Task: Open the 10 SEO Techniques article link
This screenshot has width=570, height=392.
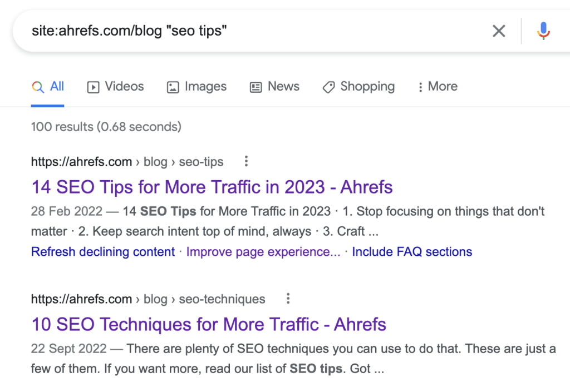Action: 208,325
